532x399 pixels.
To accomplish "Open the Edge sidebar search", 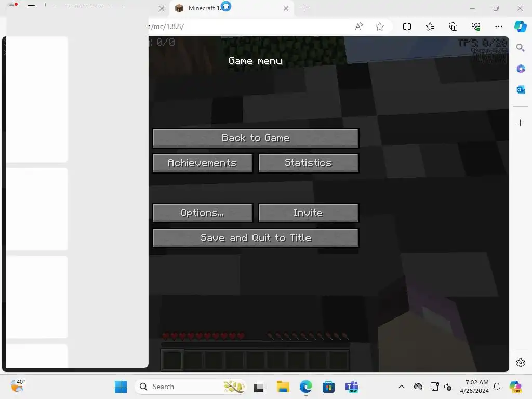I will coord(520,47).
